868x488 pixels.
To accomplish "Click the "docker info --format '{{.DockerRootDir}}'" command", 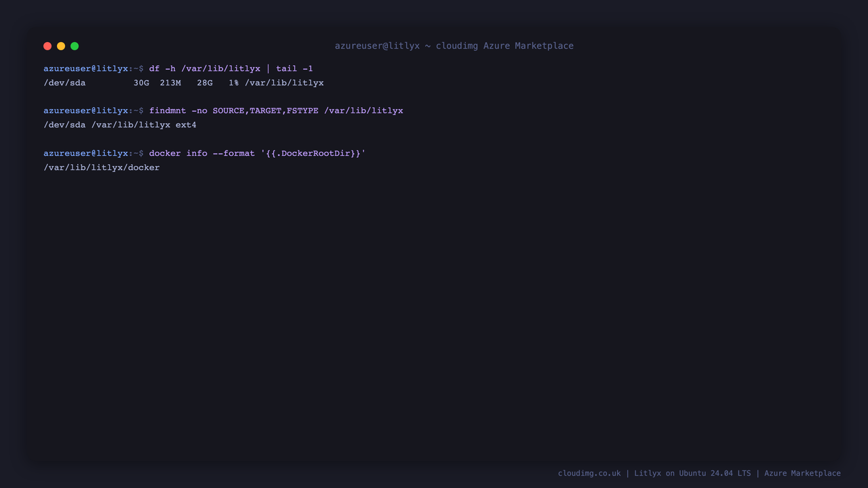I will point(257,153).
